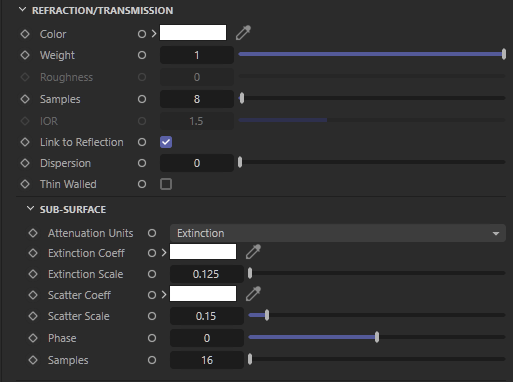Screen dimensions: 513x382
Task: Click the Phase slider handle
Action: (x=377, y=337)
